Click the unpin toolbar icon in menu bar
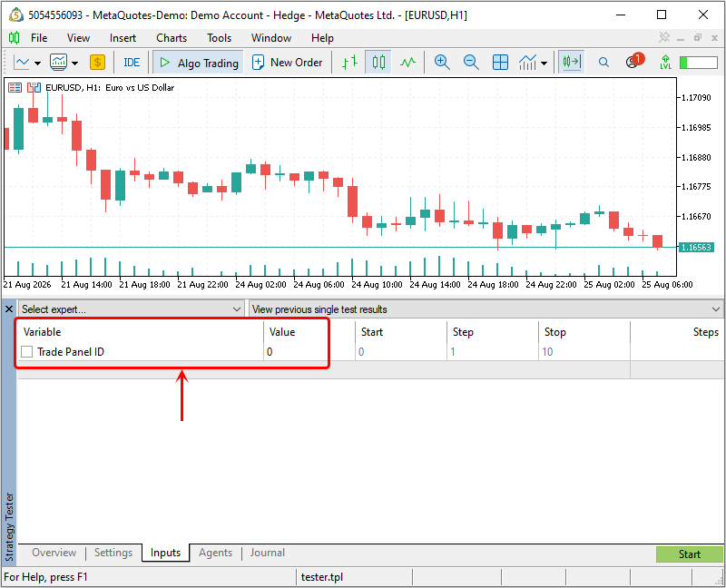The height and width of the screenshot is (588, 726). point(664,37)
